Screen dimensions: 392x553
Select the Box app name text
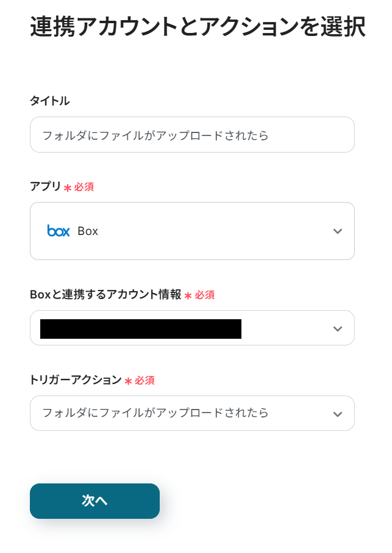(88, 231)
